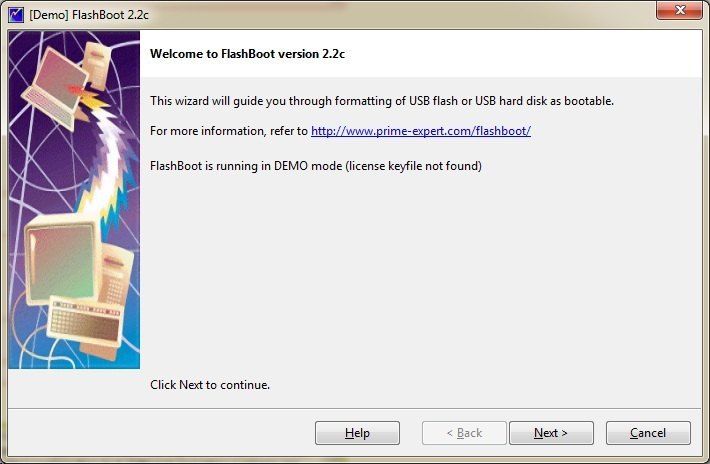Click the grayed-out Back button
This screenshot has width=710, height=464.
point(463,433)
